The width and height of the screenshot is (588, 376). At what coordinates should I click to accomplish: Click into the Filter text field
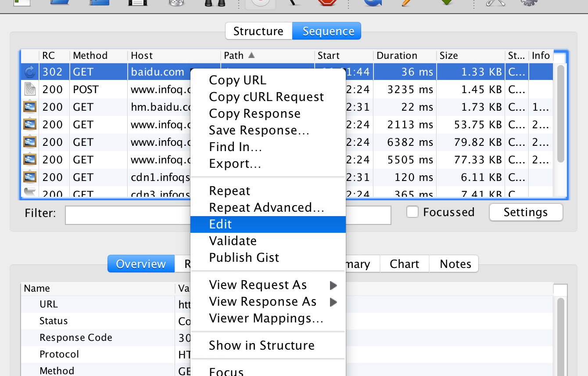127,215
